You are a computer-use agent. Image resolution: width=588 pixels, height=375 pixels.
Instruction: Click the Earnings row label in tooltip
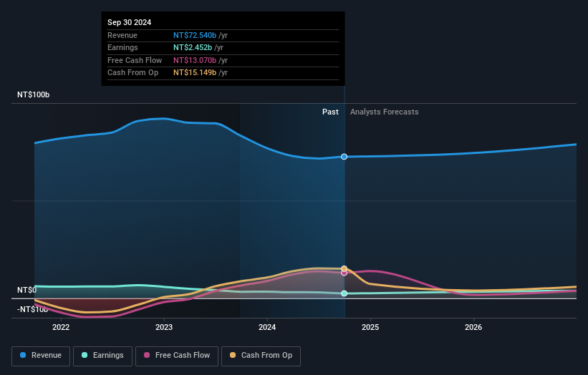122,47
